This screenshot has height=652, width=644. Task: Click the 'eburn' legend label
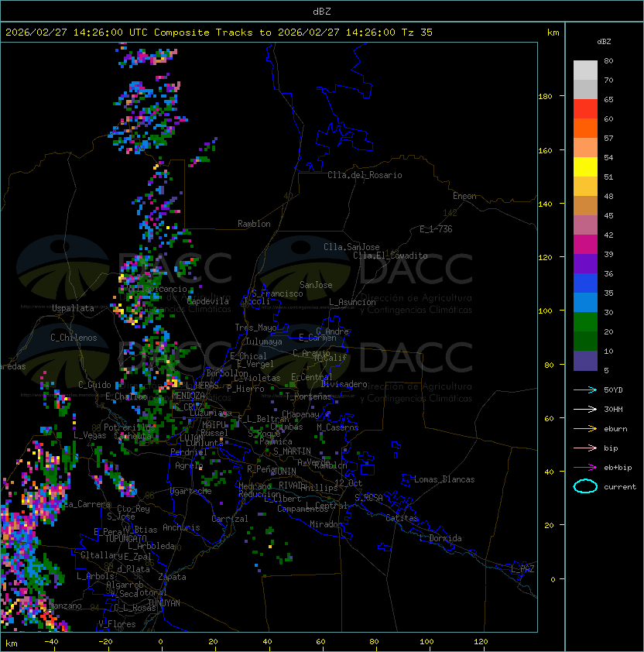(x=615, y=429)
